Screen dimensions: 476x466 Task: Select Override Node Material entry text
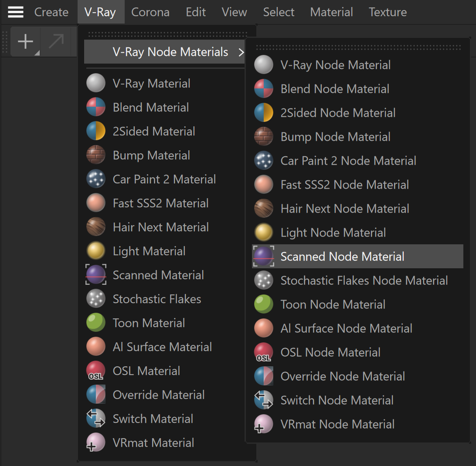pos(343,376)
